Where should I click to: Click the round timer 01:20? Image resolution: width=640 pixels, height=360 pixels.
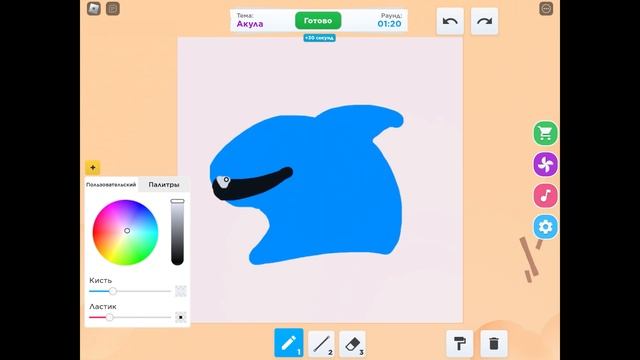coord(389,24)
